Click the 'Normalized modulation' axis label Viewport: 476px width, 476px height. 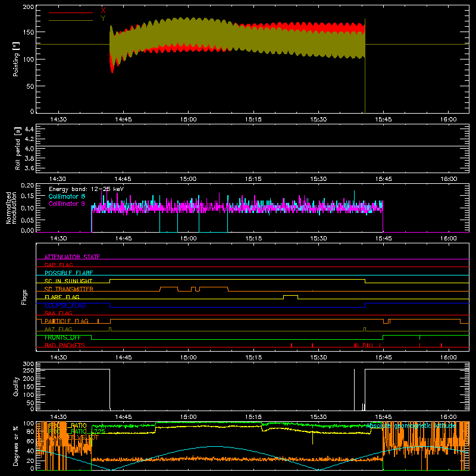11,208
